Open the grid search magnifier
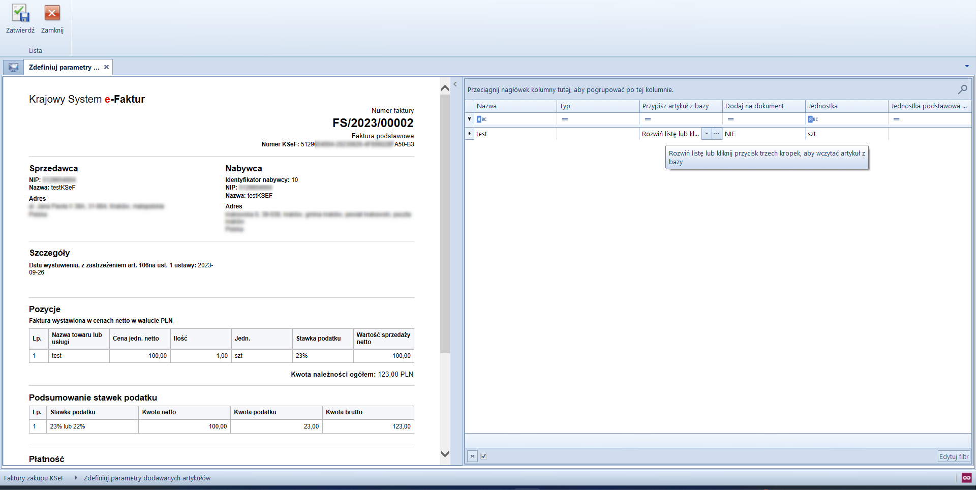The height and width of the screenshot is (490, 980). 962,89
